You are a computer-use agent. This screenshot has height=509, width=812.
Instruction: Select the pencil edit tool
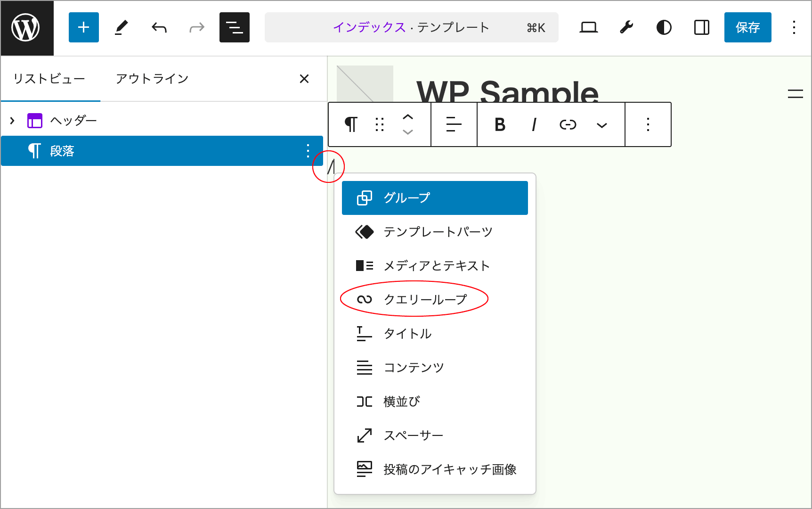pos(122,28)
